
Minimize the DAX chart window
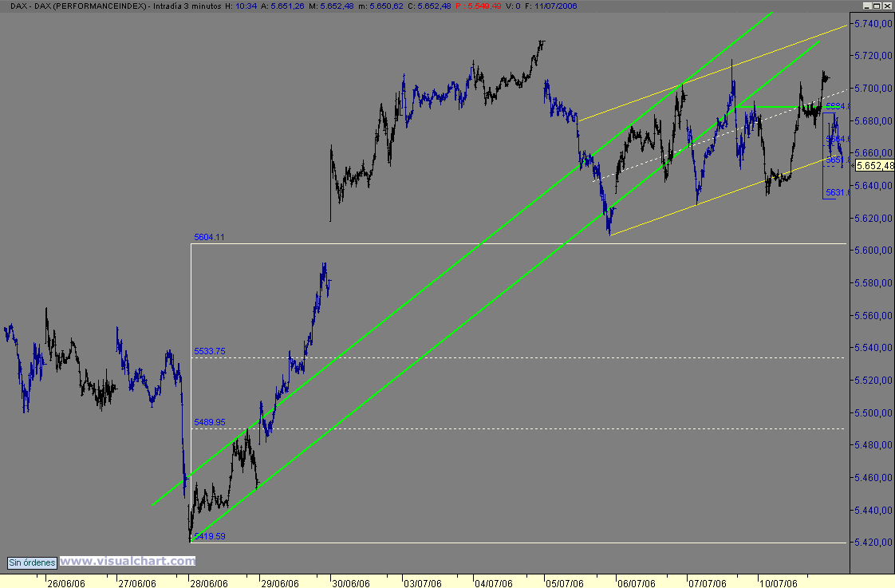[x=867, y=6]
